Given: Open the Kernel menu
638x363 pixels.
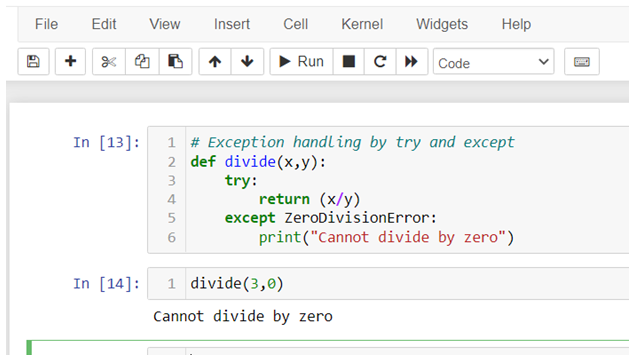Looking at the screenshot, I should point(362,24).
